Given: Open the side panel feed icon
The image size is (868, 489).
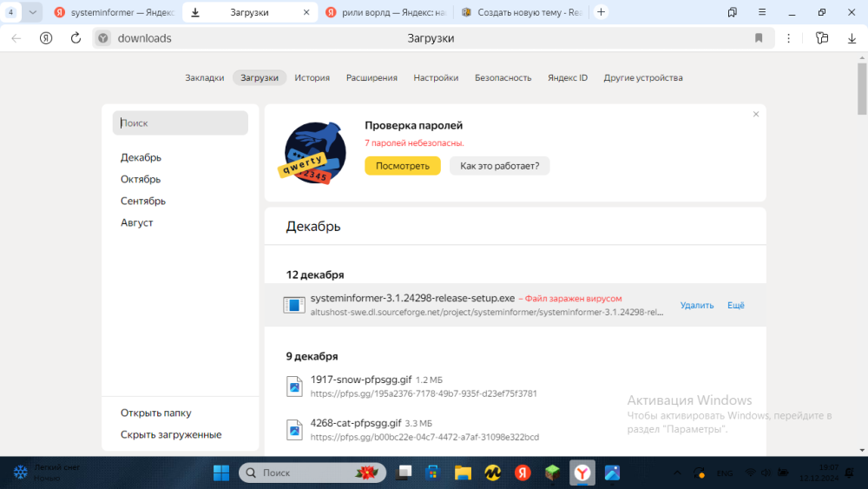Looking at the screenshot, I should (822, 38).
